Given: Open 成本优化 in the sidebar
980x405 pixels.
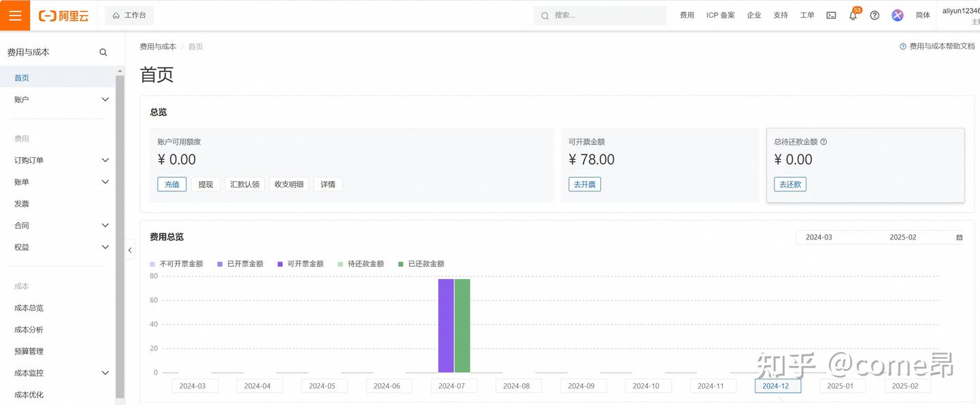Looking at the screenshot, I should pos(58,395).
